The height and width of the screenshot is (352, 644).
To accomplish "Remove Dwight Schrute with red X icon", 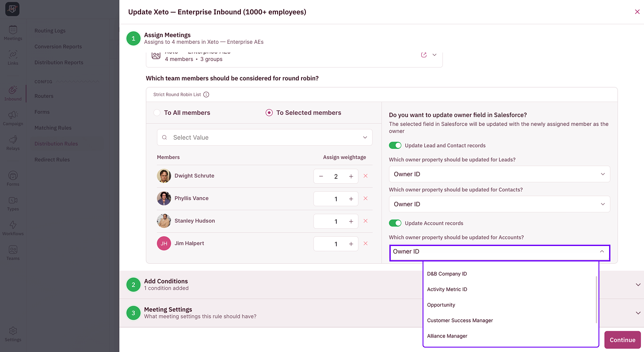I will (366, 176).
